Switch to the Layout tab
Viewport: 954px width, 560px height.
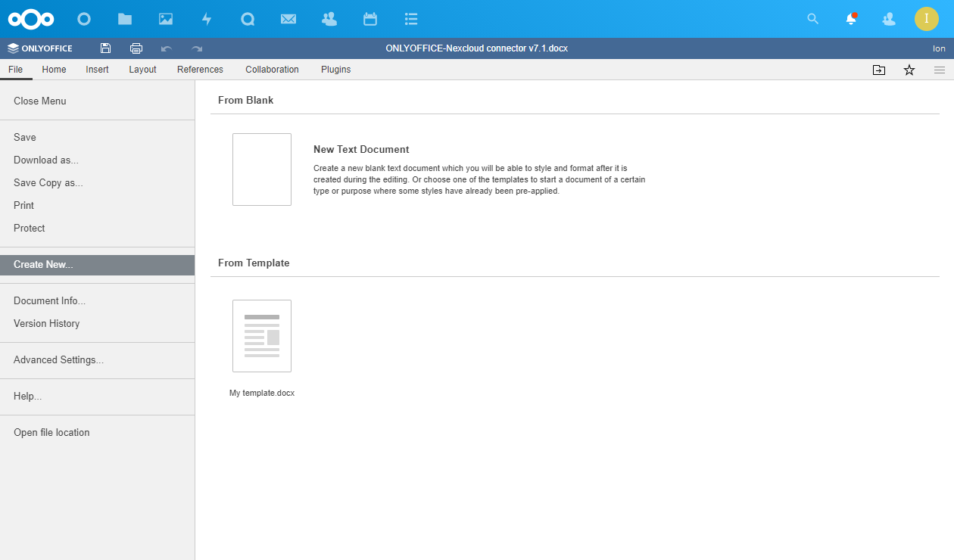pos(142,70)
